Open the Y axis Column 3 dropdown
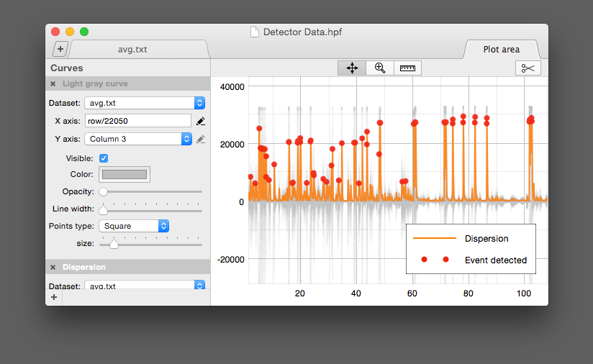Screen dimensions: 593x364 (x=137, y=139)
